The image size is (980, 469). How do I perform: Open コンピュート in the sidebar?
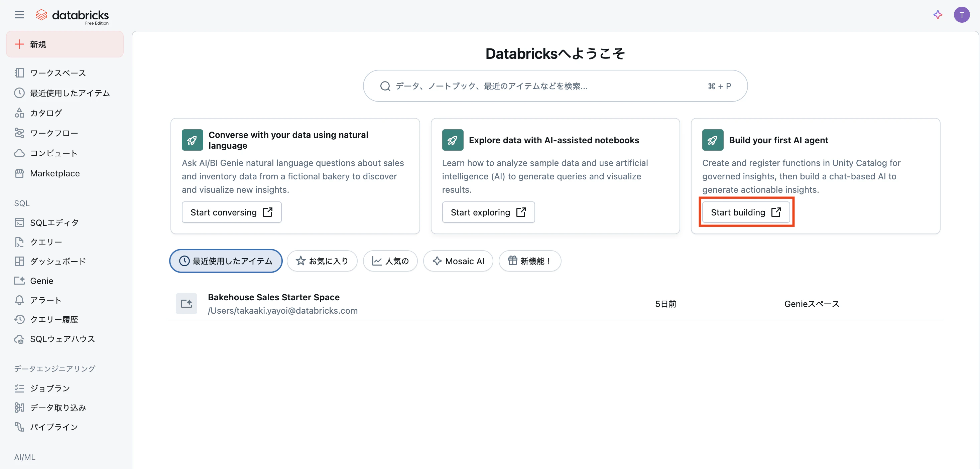(x=53, y=153)
